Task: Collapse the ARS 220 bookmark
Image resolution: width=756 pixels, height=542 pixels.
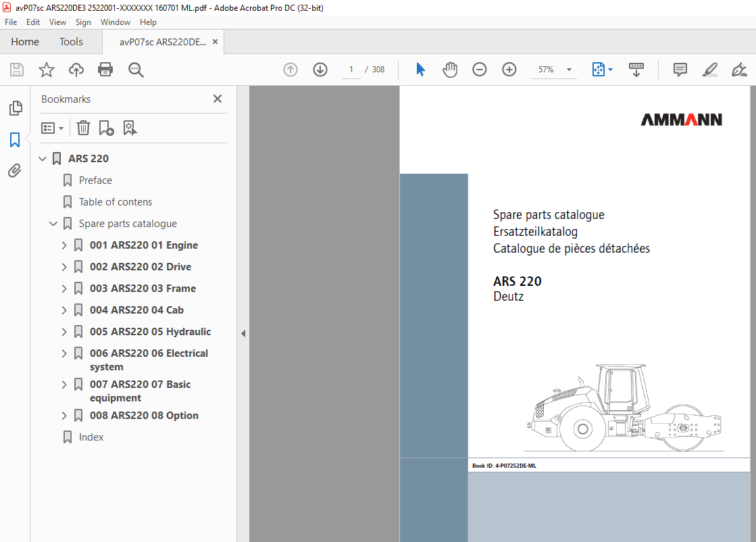Action: (x=43, y=159)
